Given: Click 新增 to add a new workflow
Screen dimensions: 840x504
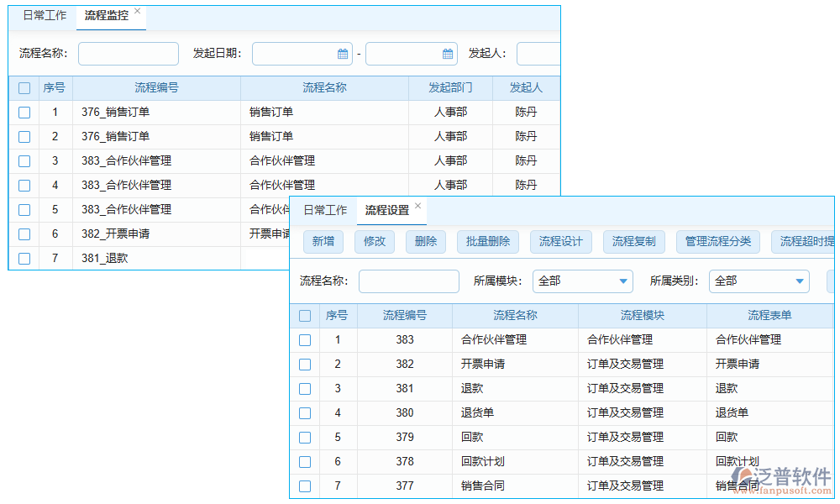Looking at the screenshot, I should (x=323, y=241).
